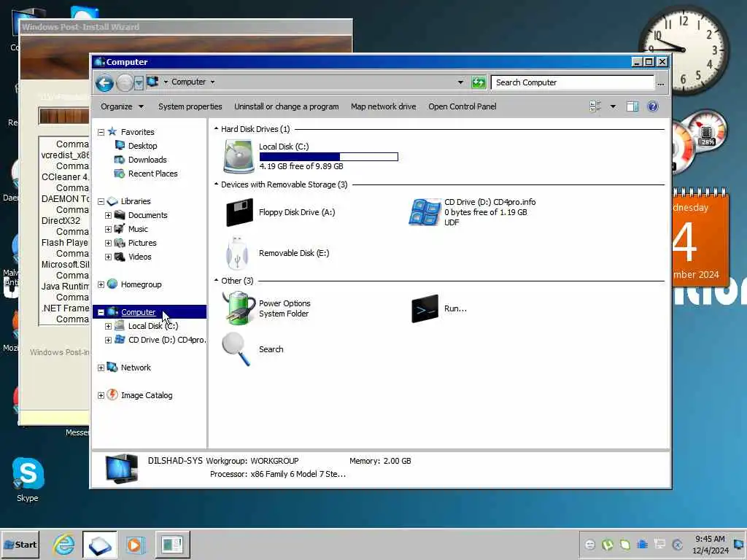The height and width of the screenshot is (560, 747).
Task: Click the Explorer taskbar button
Action: coord(99,545)
